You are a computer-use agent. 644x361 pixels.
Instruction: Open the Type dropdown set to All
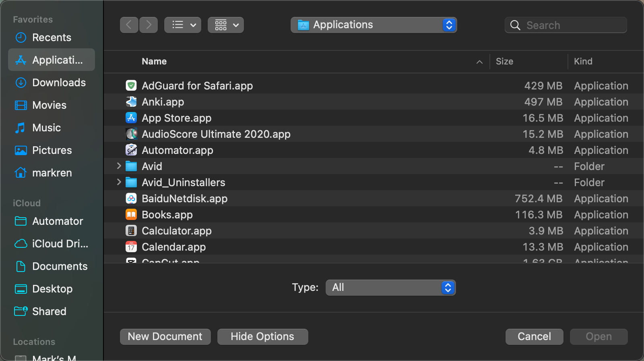pyautogui.click(x=390, y=287)
